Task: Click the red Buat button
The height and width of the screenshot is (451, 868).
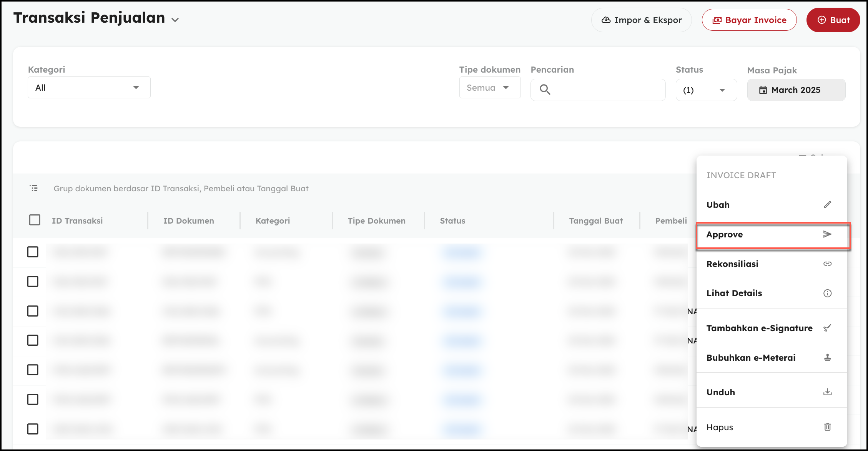Action: 833,20
